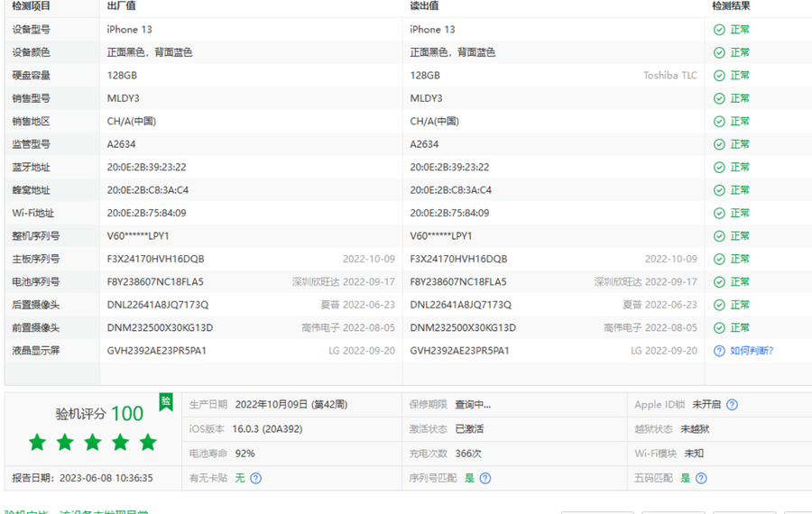Click the Toshiba TLC label
This screenshot has height=514, width=812.
670,76
